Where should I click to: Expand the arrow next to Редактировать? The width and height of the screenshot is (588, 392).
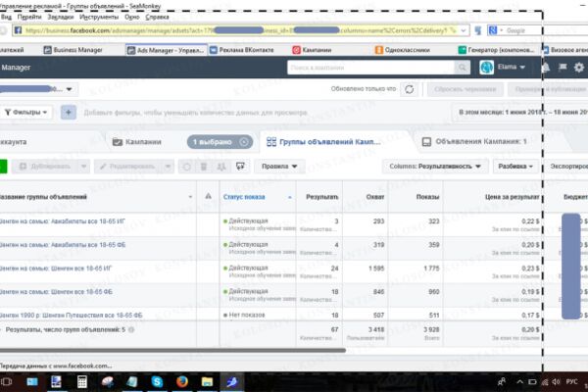point(168,167)
